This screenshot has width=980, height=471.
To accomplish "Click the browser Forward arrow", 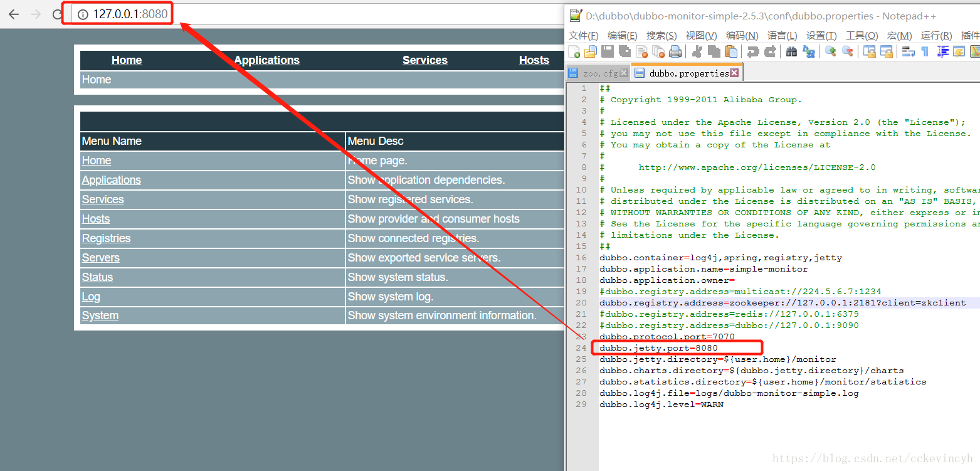I will (x=36, y=14).
